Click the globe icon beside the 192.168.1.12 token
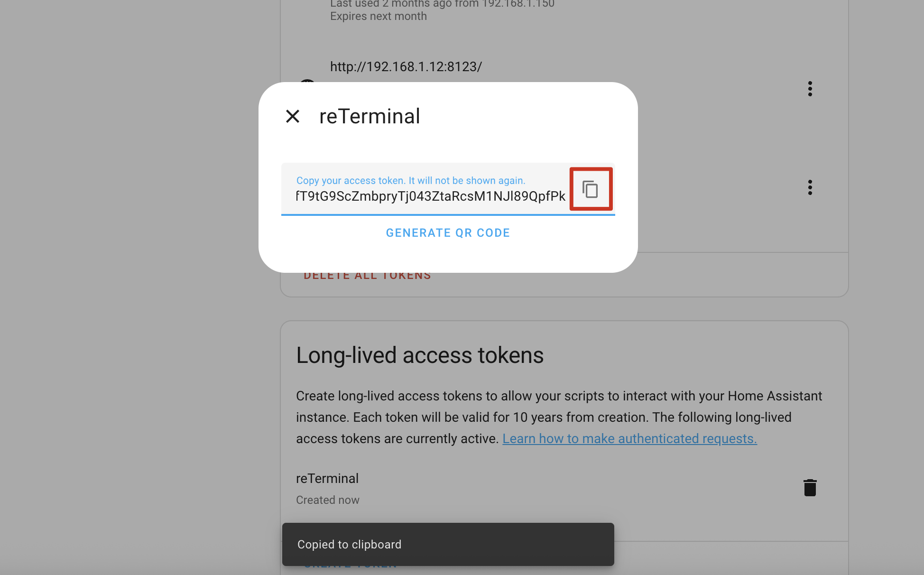 (x=307, y=81)
